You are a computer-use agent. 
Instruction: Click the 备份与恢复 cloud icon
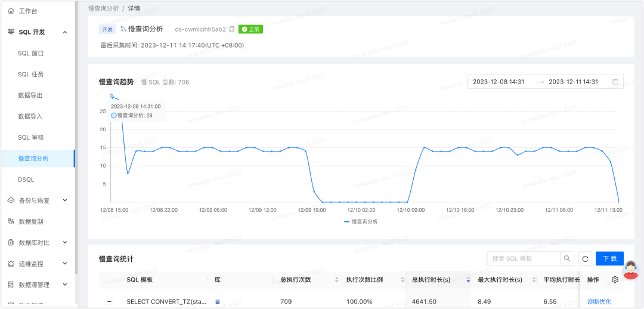pos(11,200)
